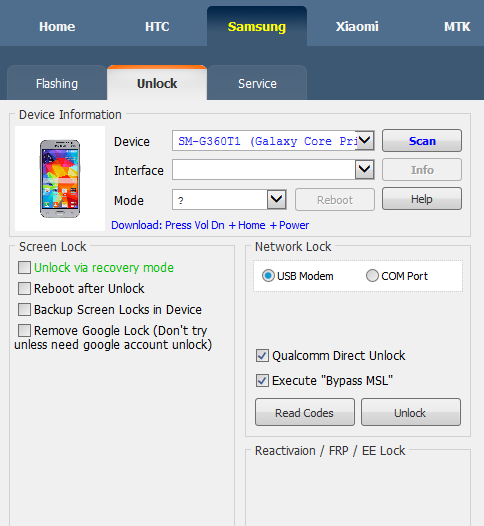Click the Reactivaion / FRP / EE Lock label

point(330,451)
